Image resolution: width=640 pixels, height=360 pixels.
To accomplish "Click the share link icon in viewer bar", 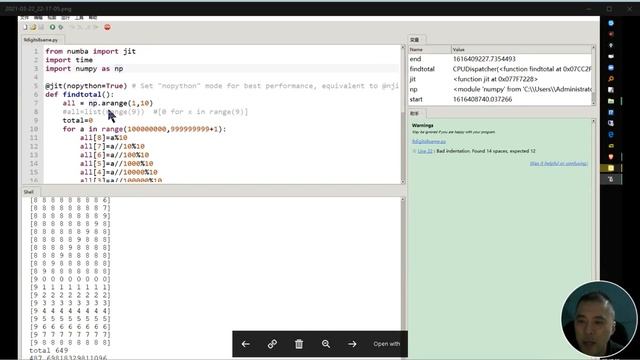I will pyautogui.click(x=272, y=344).
